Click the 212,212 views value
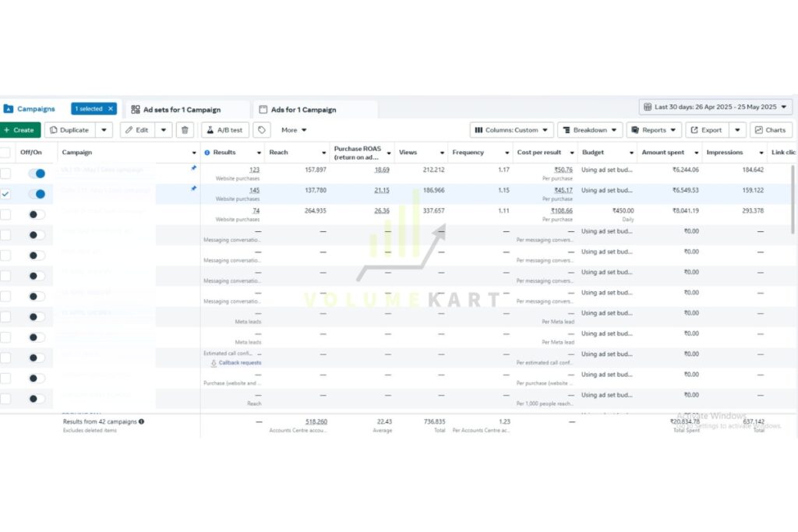 pyautogui.click(x=433, y=170)
